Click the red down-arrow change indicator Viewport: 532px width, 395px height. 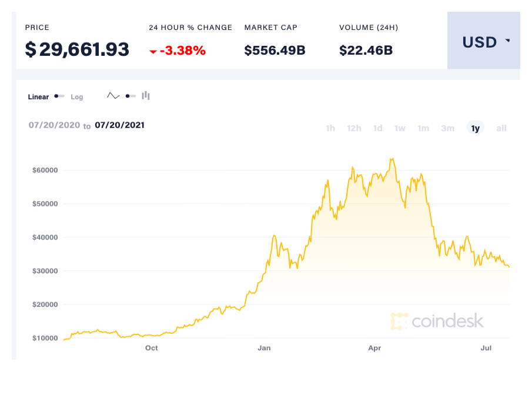pos(153,52)
